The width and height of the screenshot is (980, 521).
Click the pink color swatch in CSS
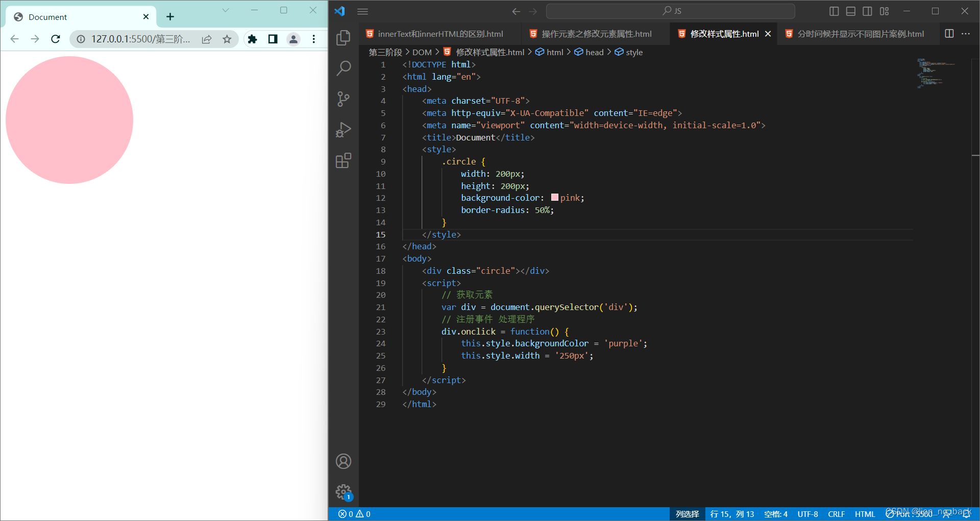[x=555, y=197]
